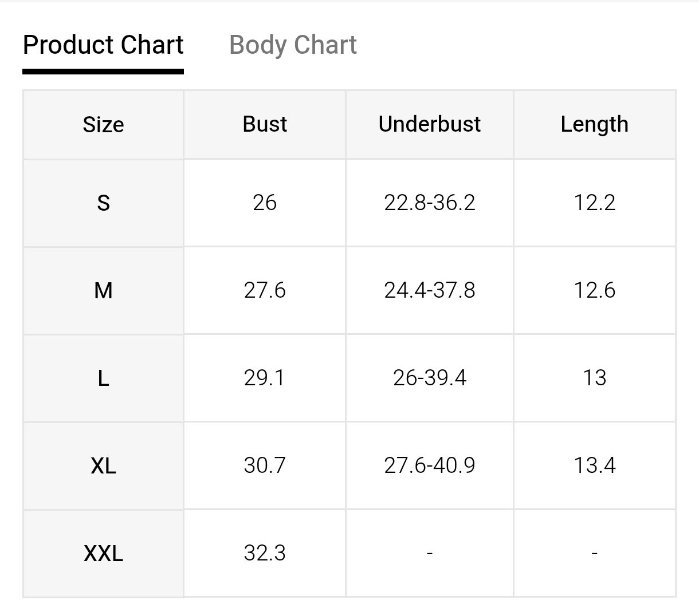Screen dimensions: 699x616
Task: Click the length value 12.6
Action: (594, 290)
